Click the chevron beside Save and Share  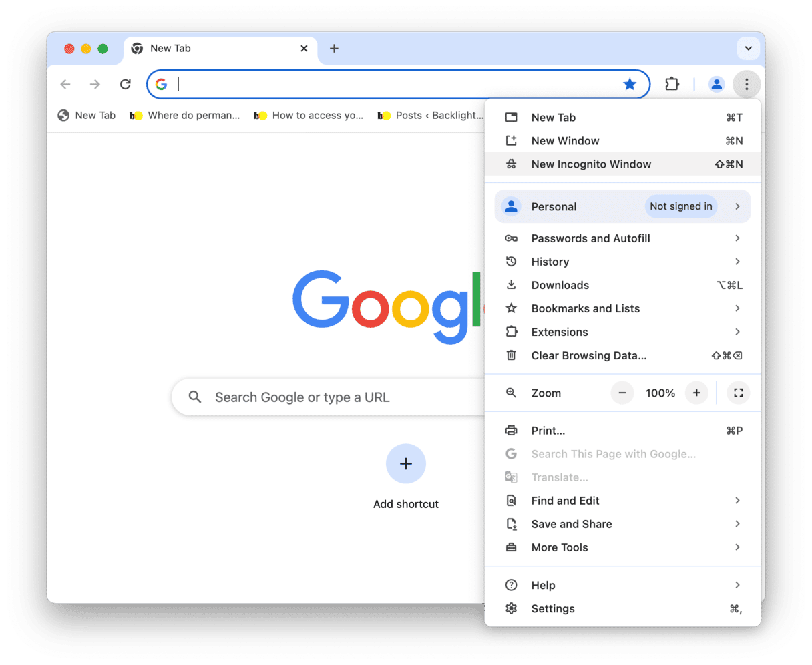[x=737, y=524]
